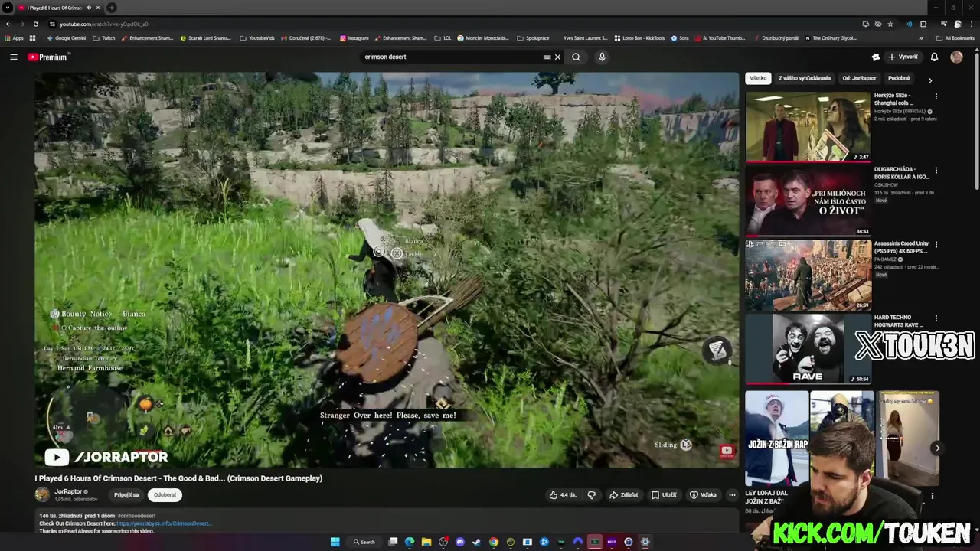
Task: Open Discord from the taskbar
Action: tap(459, 542)
